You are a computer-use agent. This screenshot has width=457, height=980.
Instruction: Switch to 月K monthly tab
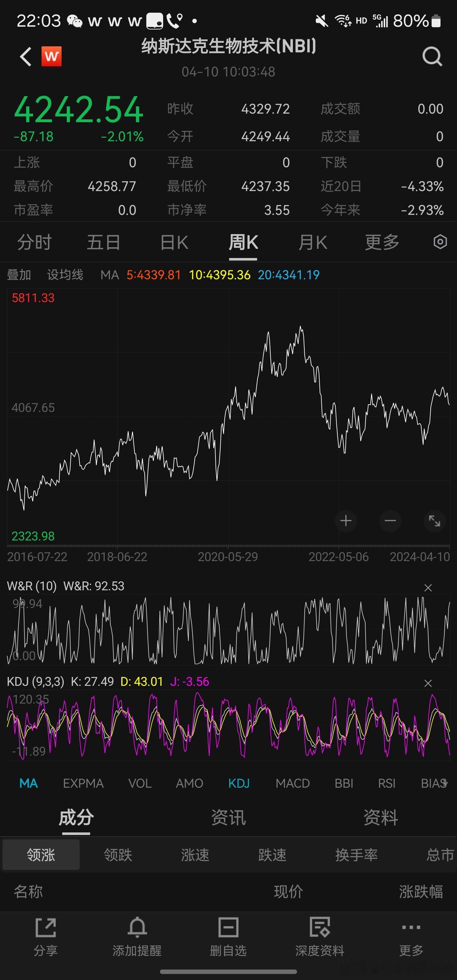[312, 242]
